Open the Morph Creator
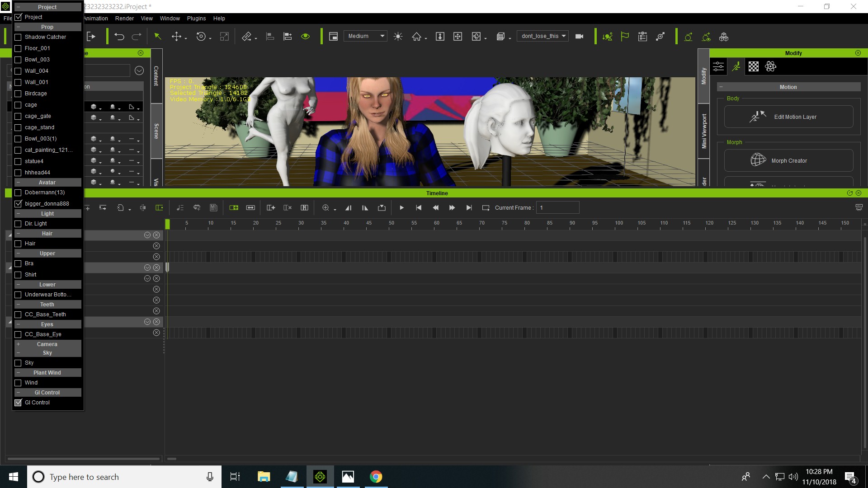868x488 pixels. tap(789, 160)
